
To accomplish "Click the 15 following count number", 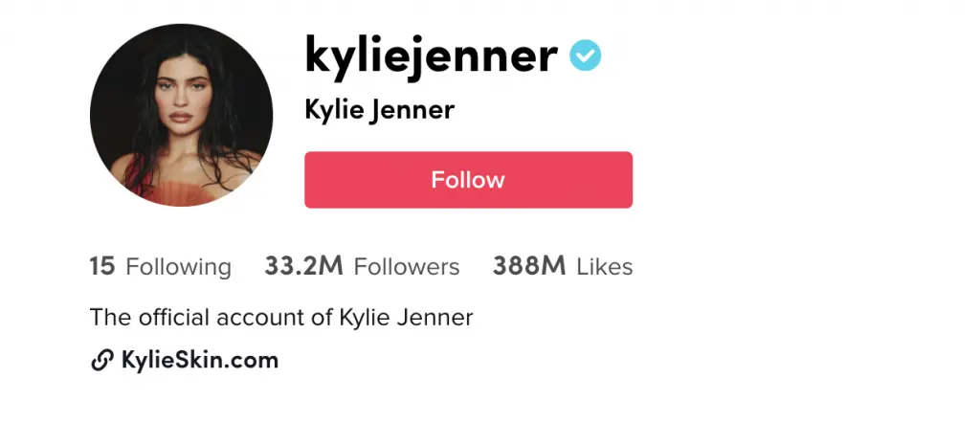I will (x=102, y=266).
